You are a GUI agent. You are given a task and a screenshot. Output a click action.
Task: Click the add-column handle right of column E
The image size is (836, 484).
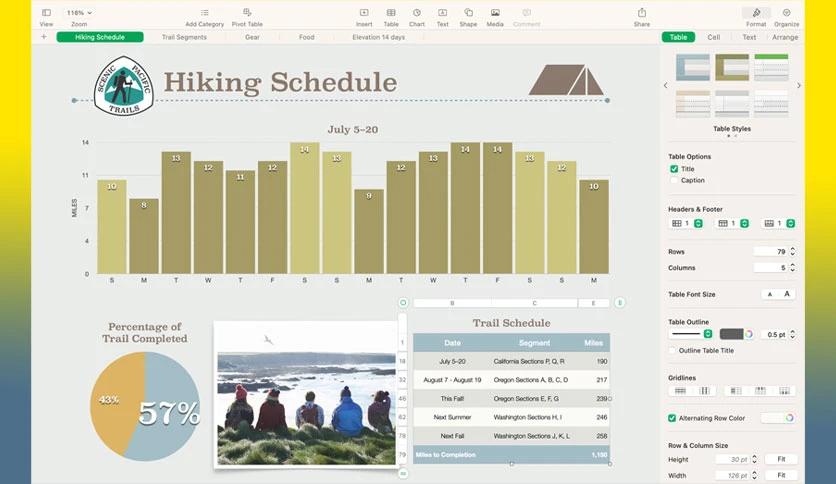point(620,303)
